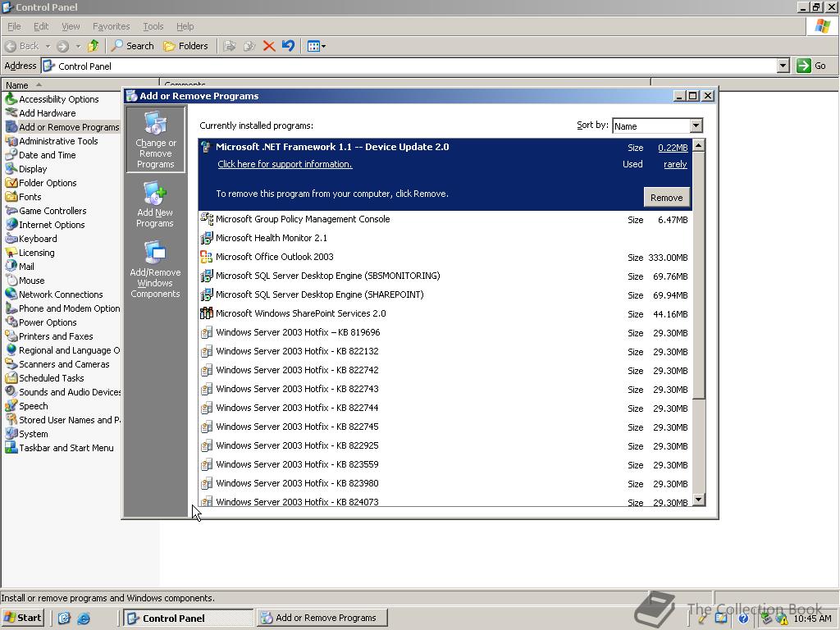
Task: Click the Name column header
Action: pos(80,84)
